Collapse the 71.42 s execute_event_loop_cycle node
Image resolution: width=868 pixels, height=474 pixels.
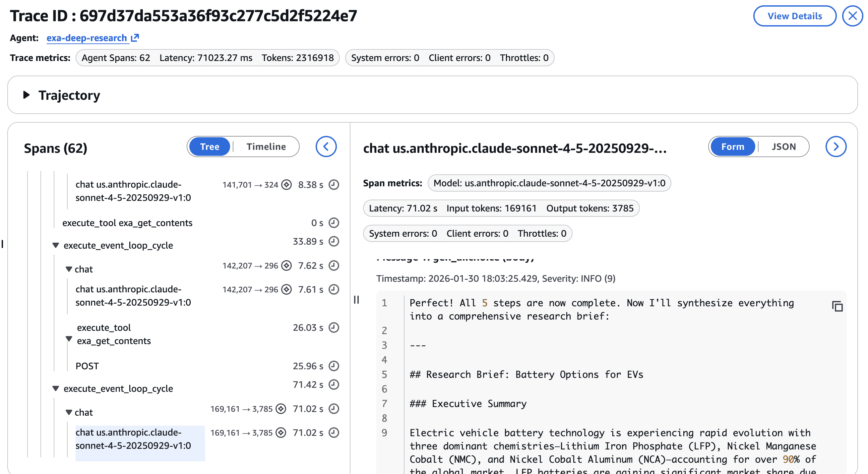[56, 388]
